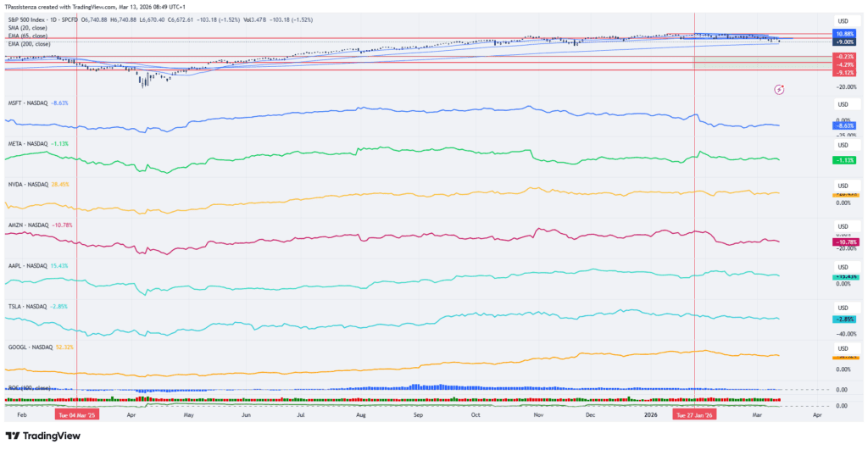Image resolution: width=868 pixels, height=450 pixels.
Task: Click the NVDA NASDAQ series label
Action: pos(27,184)
